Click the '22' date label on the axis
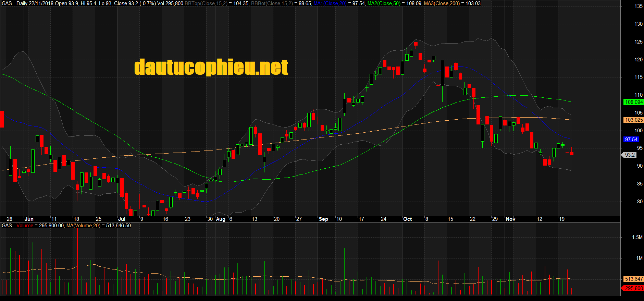 pyautogui.click(x=473, y=219)
